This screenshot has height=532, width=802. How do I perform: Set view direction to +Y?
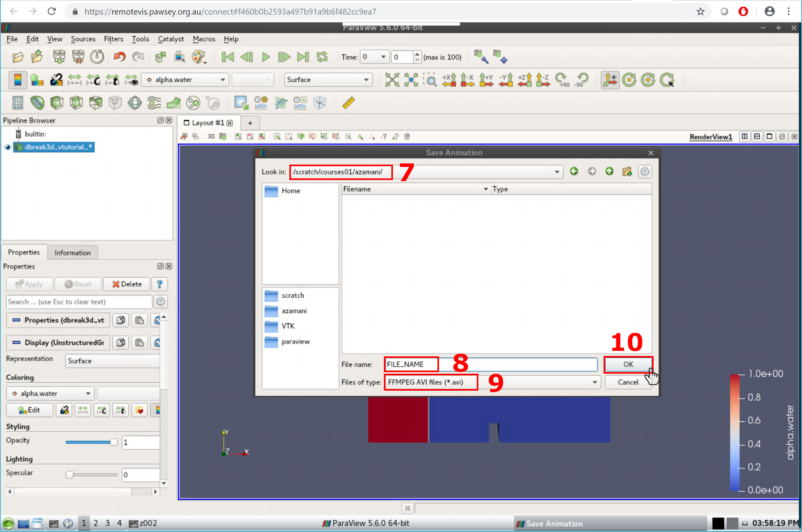coord(487,80)
